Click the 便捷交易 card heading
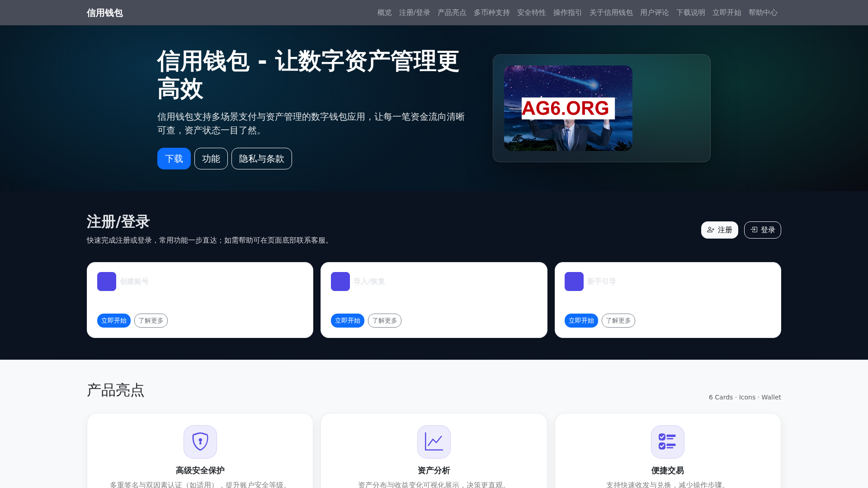This screenshot has width=868, height=488. pos(668,470)
